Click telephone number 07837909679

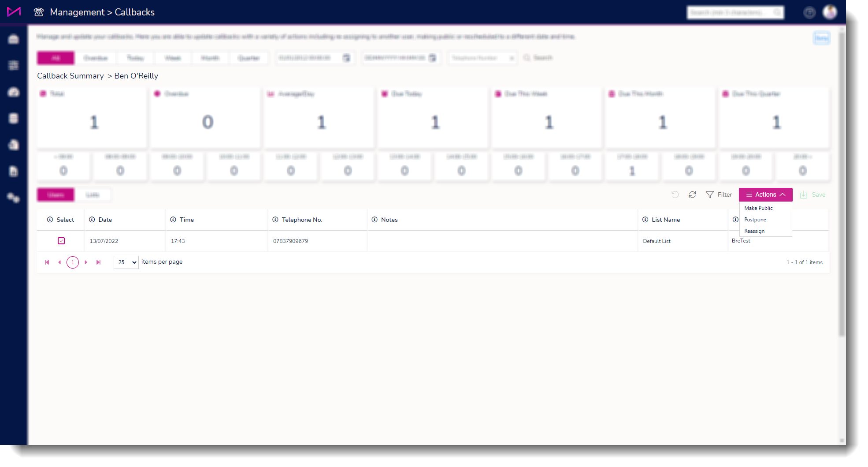tap(291, 241)
